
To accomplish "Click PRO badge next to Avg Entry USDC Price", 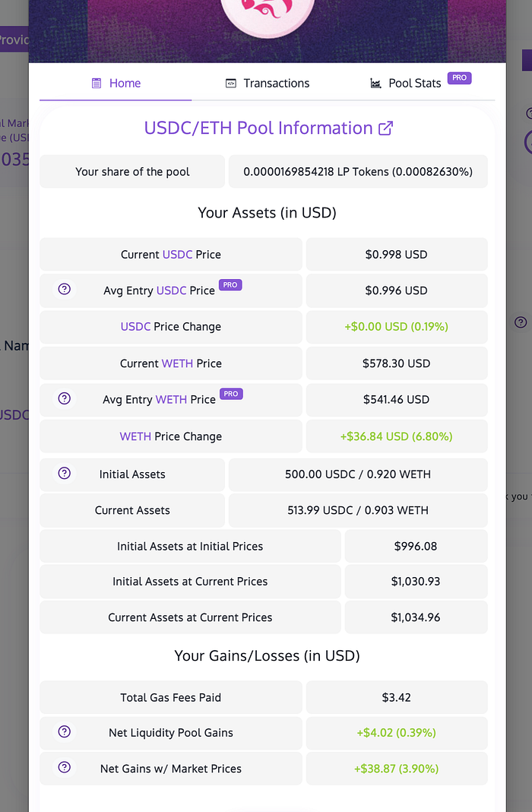I will pyautogui.click(x=230, y=285).
